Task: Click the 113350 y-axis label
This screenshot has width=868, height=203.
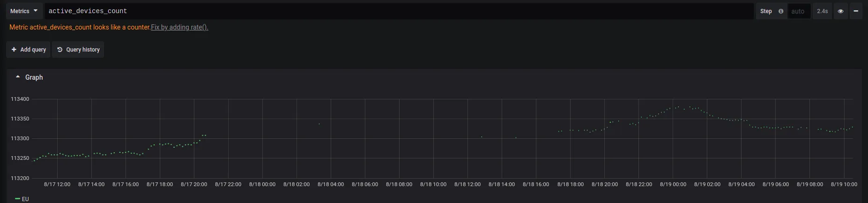Action: pos(20,119)
